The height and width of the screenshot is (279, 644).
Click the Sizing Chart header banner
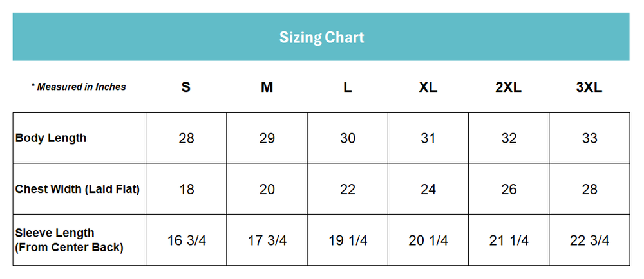click(x=321, y=37)
